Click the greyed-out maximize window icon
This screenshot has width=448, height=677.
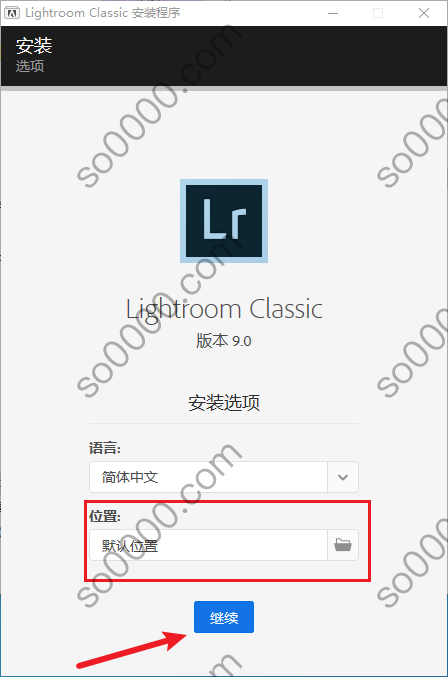click(x=378, y=13)
